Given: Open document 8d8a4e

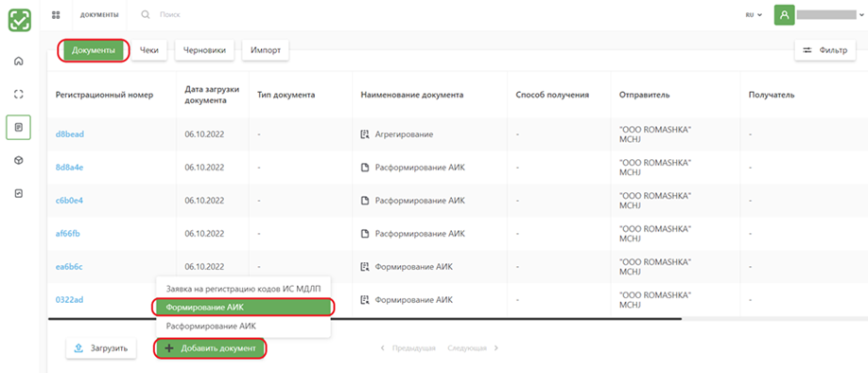Looking at the screenshot, I should point(69,168).
